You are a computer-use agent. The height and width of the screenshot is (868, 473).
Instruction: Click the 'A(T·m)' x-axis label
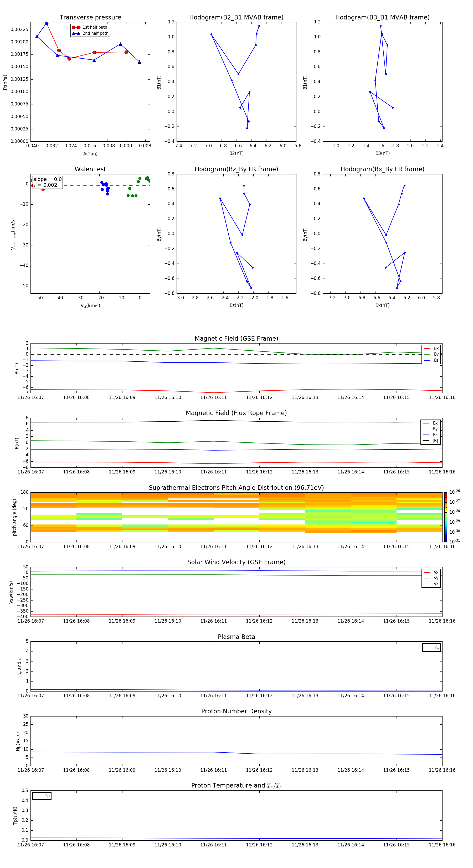(x=90, y=154)
